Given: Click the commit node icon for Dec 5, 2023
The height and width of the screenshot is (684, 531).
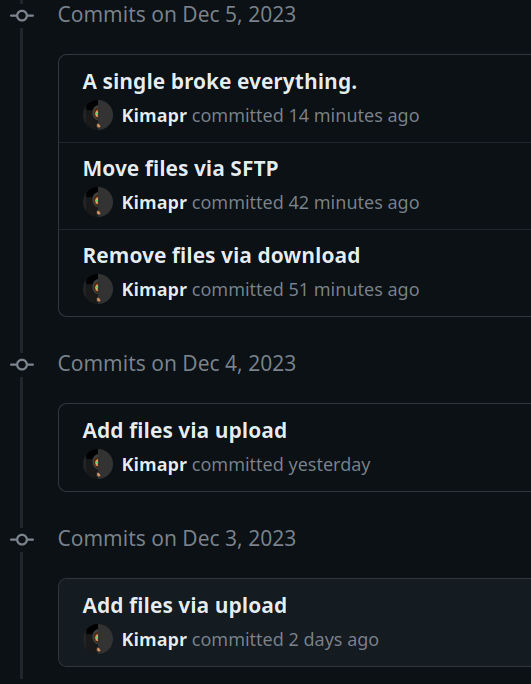Looking at the screenshot, I should (x=22, y=16).
